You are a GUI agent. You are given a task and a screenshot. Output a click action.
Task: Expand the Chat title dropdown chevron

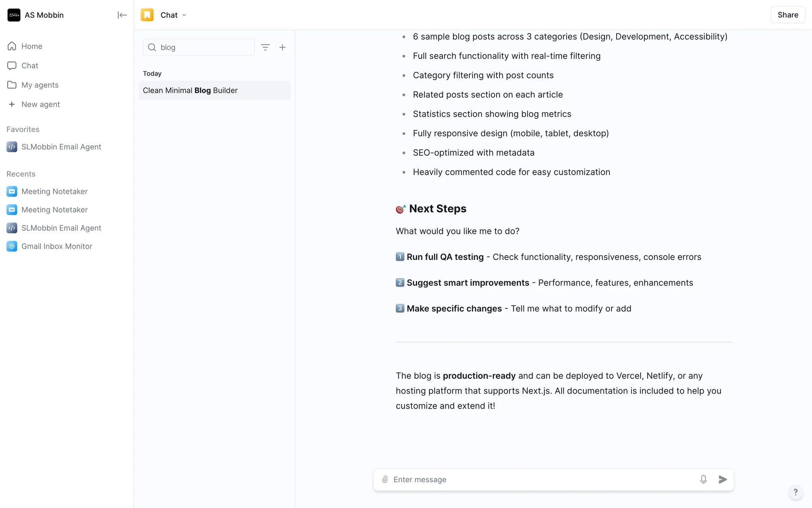[184, 15]
